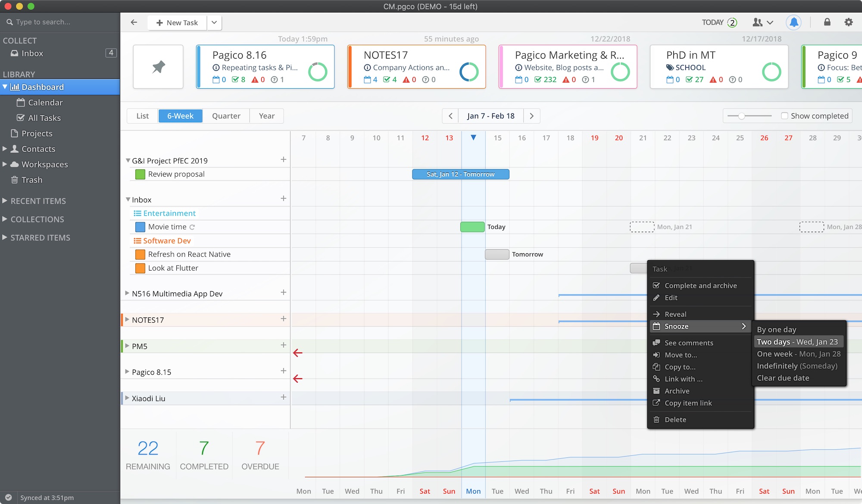Go to next date range arrow
The height and width of the screenshot is (504, 862).
pyautogui.click(x=531, y=116)
